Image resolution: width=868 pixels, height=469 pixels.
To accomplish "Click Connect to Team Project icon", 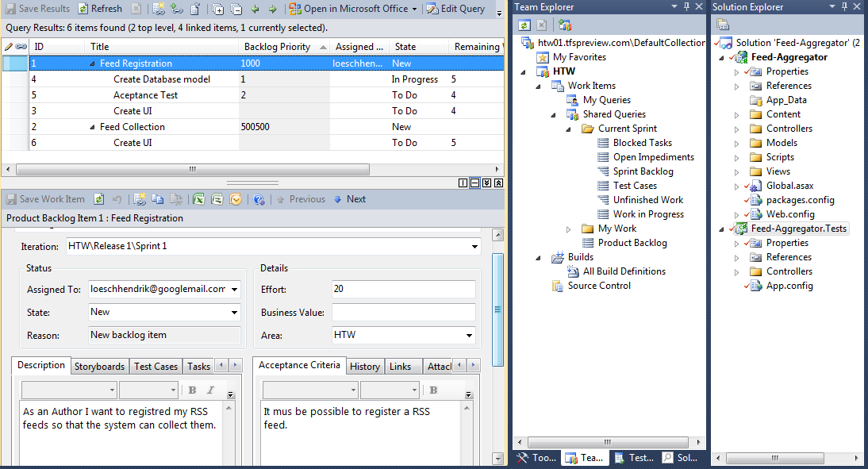I will pos(565,25).
